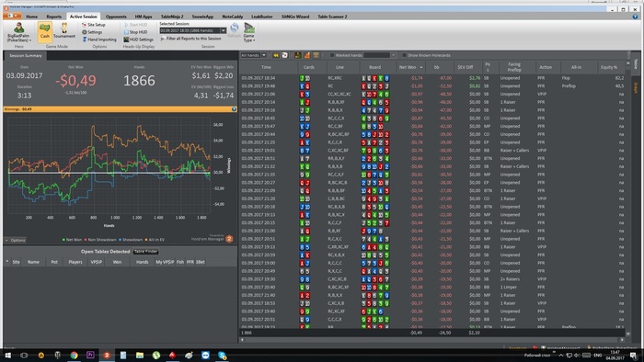The image size is (644, 362).
Task: Select the Session Summary tab
Action: pyautogui.click(x=26, y=55)
